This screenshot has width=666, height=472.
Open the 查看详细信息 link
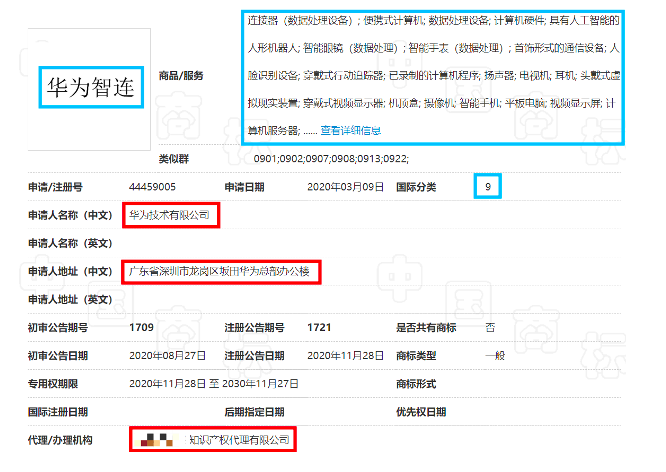pos(350,130)
